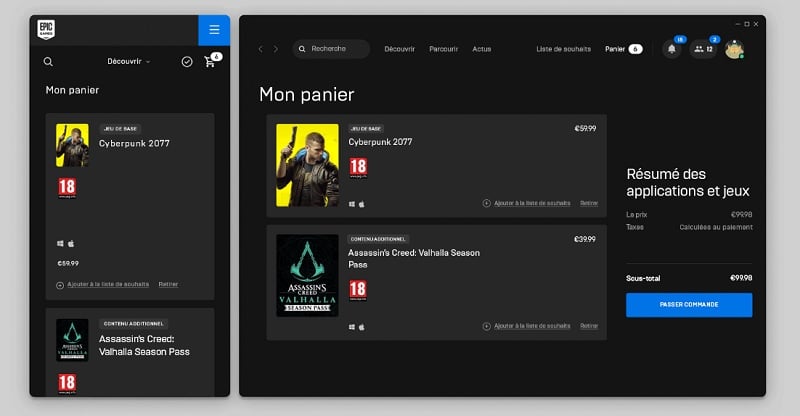Click Windows icon on desktop Cyberpunk card
This screenshot has height=416, width=800.
click(352, 204)
